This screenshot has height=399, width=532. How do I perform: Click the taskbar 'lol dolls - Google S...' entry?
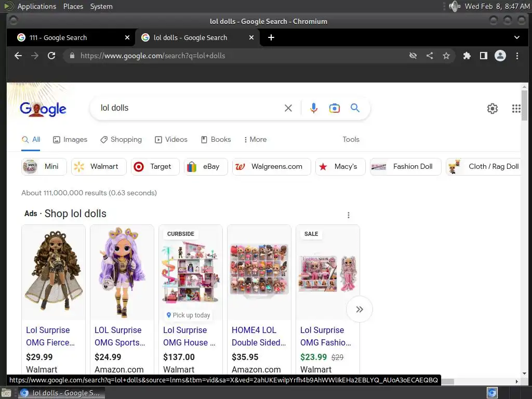click(x=61, y=393)
